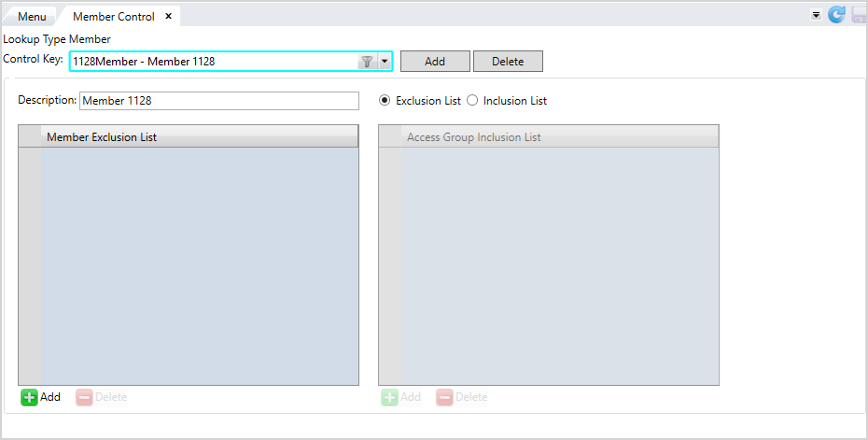
Task: Click the Delete button next to Control Key
Action: [508, 62]
